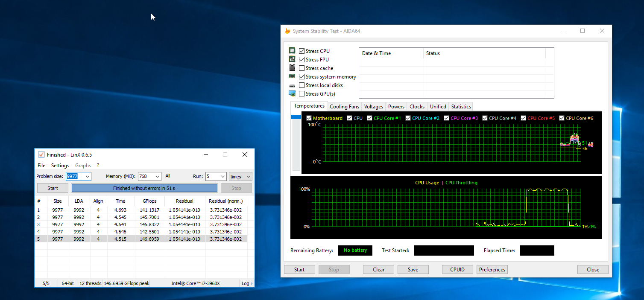The image size is (644, 300).
Task: Click the LinX finished progress bar
Action: pos(144,188)
